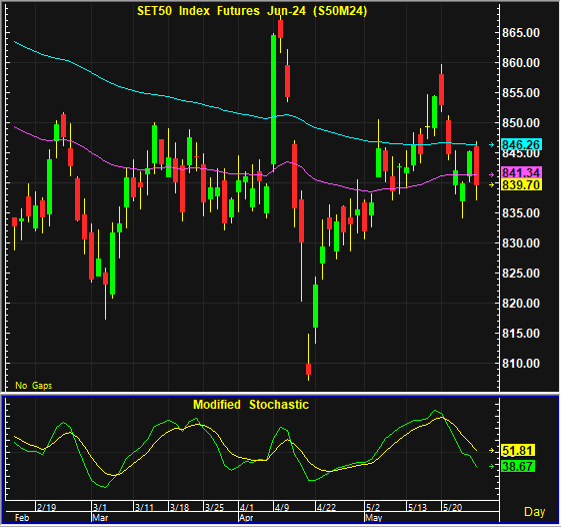
Task: Click the green arrow beside 38.67
Action: (492, 466)
